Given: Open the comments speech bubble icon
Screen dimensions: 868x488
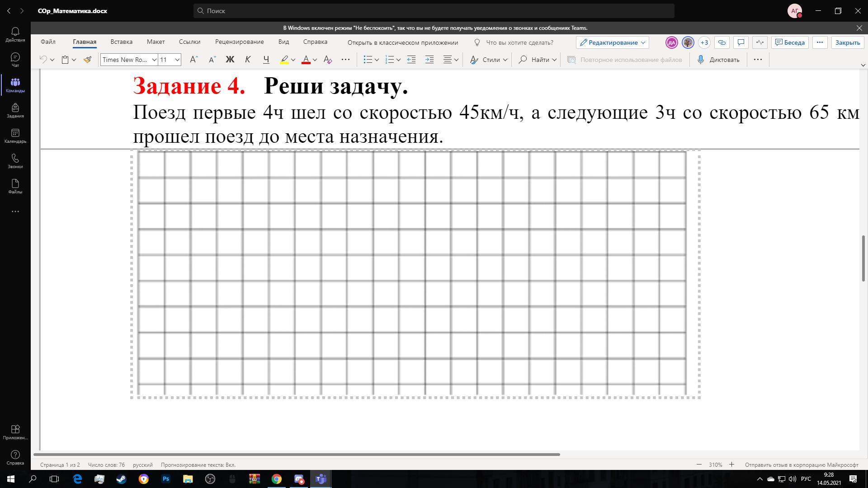Looking at the screenshot, I should click(x=741, y=42).
